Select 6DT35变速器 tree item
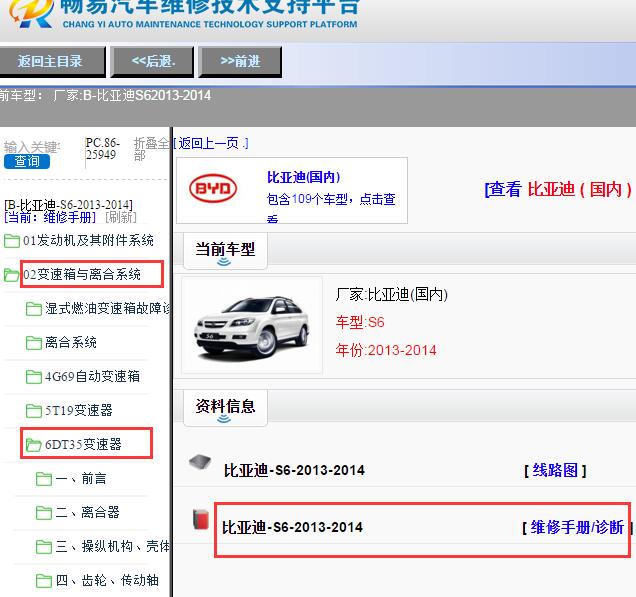Image resolution: width=636 pixels, height=597 pixels. point(83,445)
